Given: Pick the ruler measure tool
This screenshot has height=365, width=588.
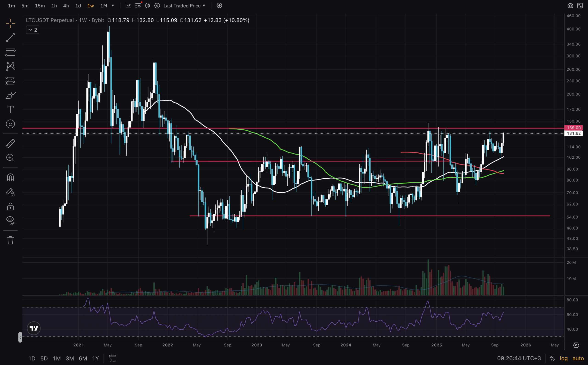Looking at the screenshot, I should pyautogui.click(x=10, y=143).
